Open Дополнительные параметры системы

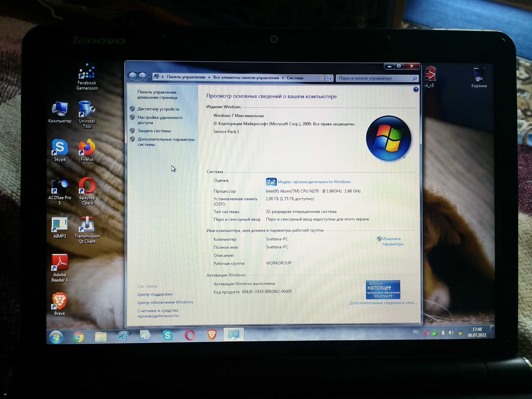coord(166,142)
